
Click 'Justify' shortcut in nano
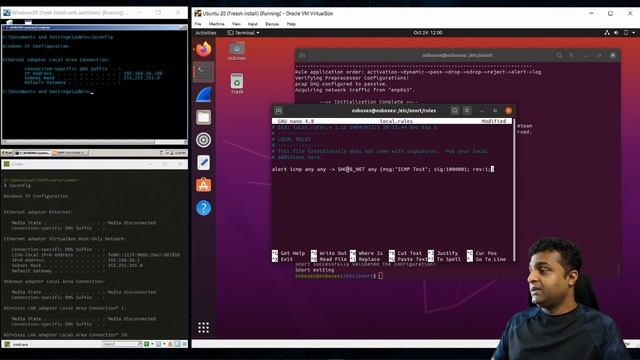click(443, 253)
